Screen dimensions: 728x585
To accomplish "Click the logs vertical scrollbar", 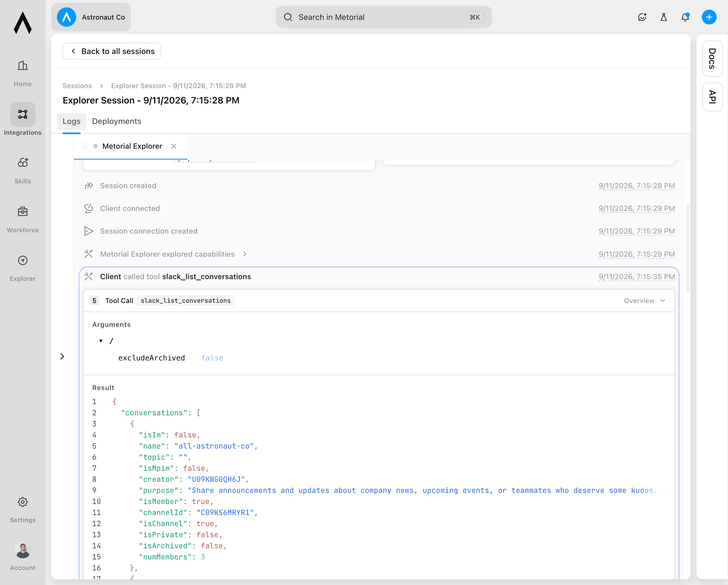I will coord(688,249).
